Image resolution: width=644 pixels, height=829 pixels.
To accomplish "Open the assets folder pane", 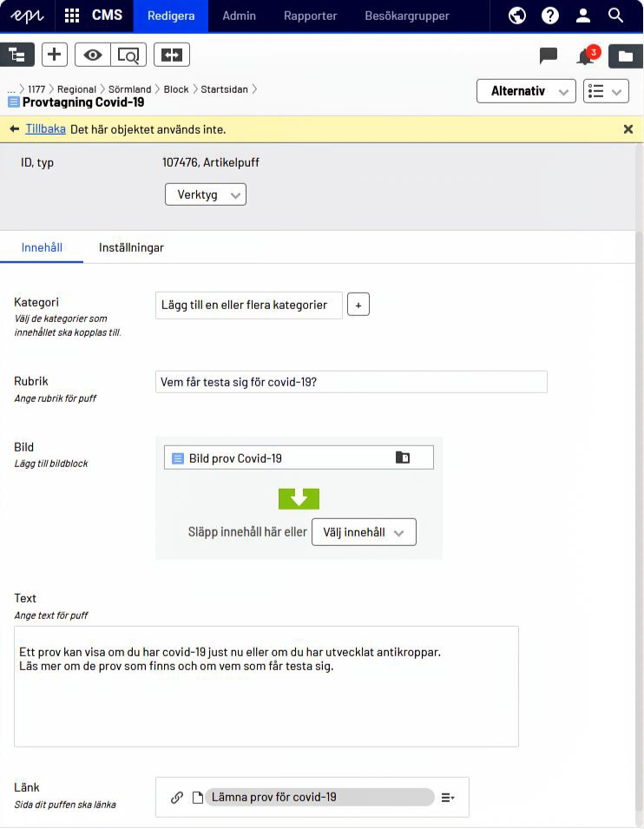I will [x=625, y=56].
